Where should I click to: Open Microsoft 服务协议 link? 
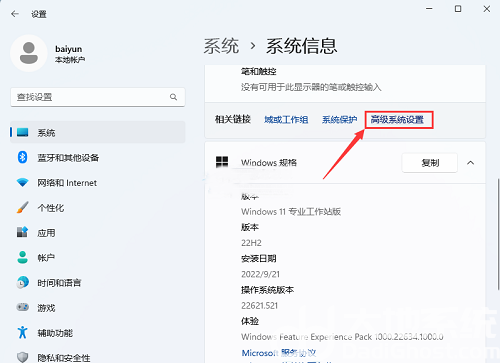pyautogui.click(x=279, y=352)
